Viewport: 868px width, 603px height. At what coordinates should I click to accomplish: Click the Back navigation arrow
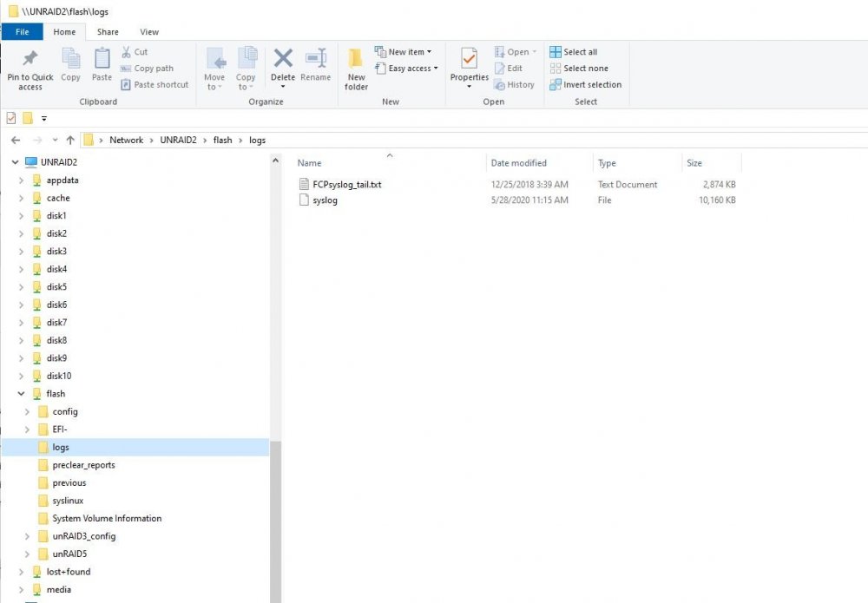[x=16, y=140]
